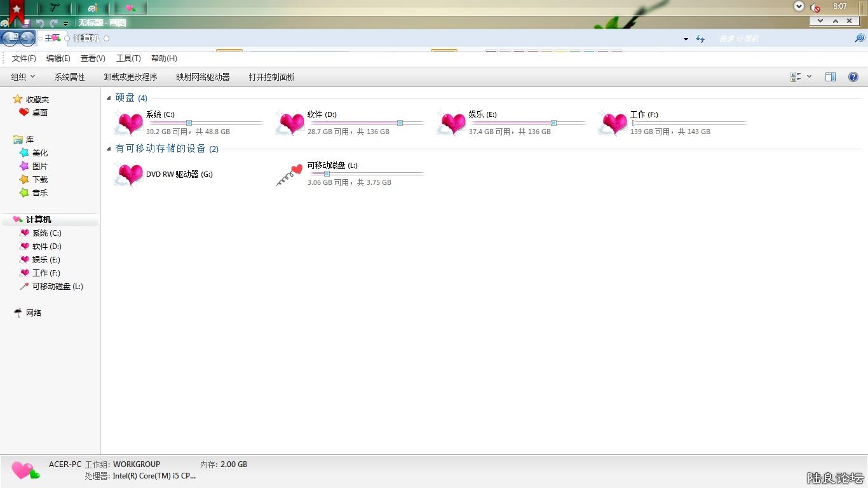Open the 工具(T) menu
The height and width of the screenshot is (488, 868).
click(128, 58)
